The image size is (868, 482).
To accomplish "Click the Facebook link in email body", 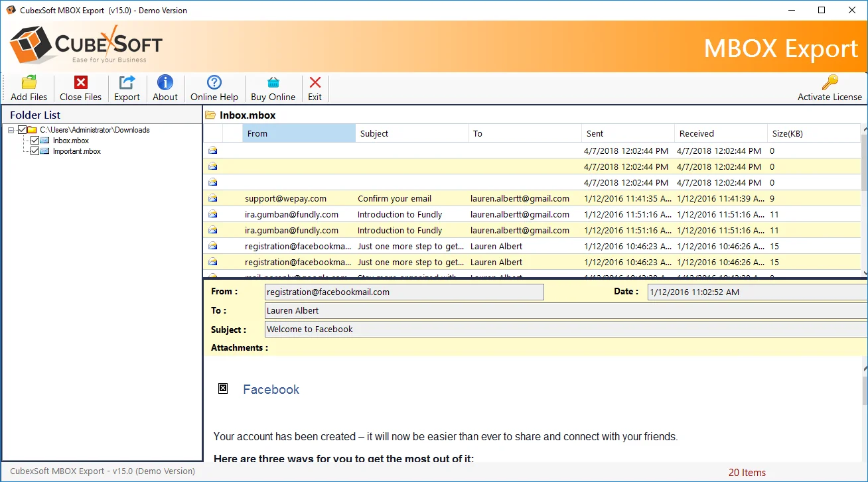I will (271, 389).
